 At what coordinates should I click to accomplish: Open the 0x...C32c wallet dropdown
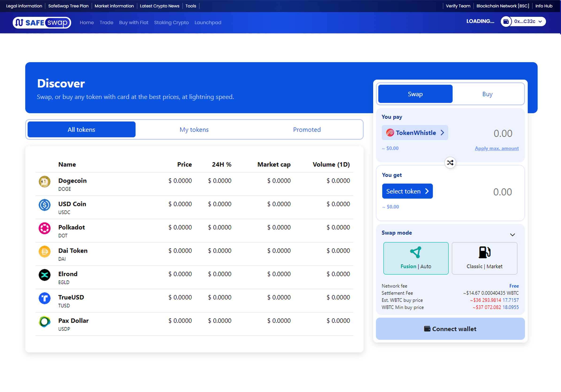[x=523, y=22]
